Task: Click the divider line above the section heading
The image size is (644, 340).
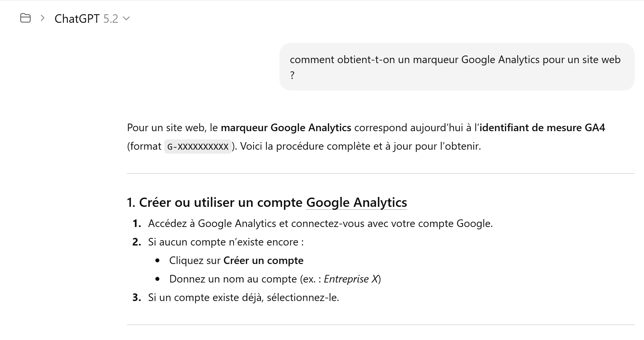Action: (x=380, y=173)
